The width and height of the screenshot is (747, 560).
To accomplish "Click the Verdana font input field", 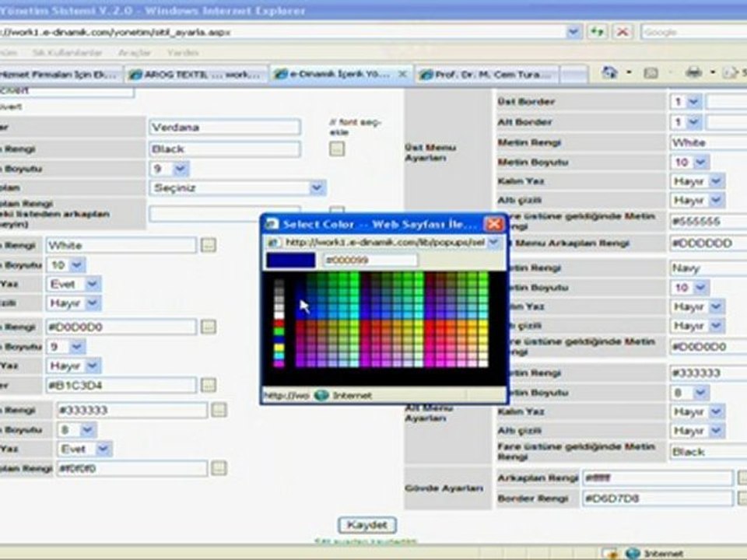I will point(225,127).
